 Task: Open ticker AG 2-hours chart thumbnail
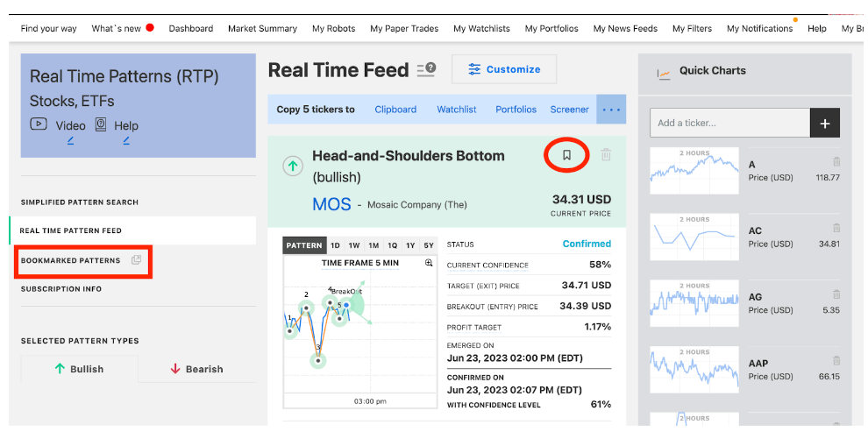coord(694,303)
